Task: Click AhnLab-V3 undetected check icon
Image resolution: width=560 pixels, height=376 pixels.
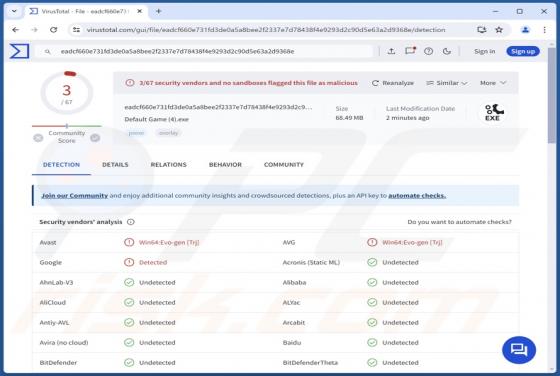Action: tap(129, 282)
